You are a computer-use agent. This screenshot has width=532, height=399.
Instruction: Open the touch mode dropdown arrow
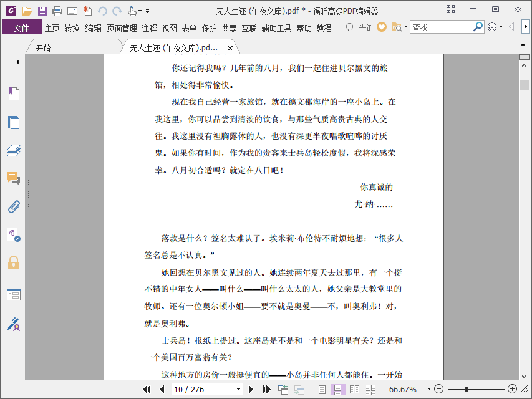(x=140, y=11)
